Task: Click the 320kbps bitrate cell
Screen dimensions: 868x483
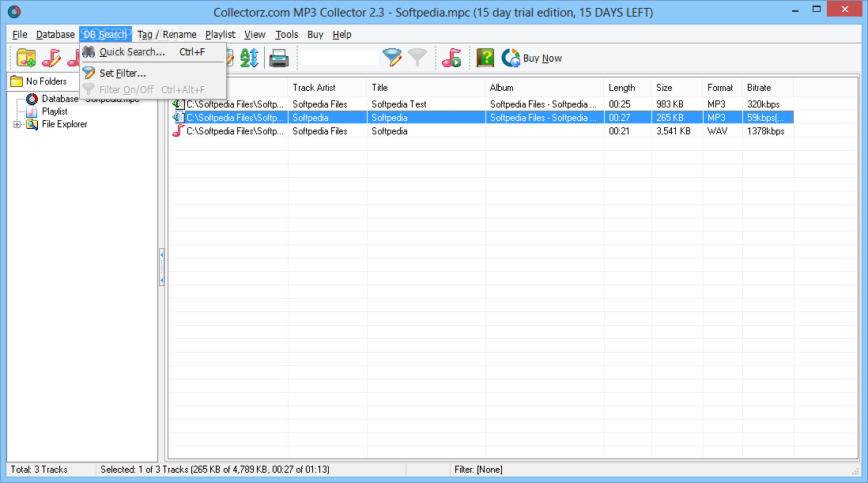Action: pos(764,104)
